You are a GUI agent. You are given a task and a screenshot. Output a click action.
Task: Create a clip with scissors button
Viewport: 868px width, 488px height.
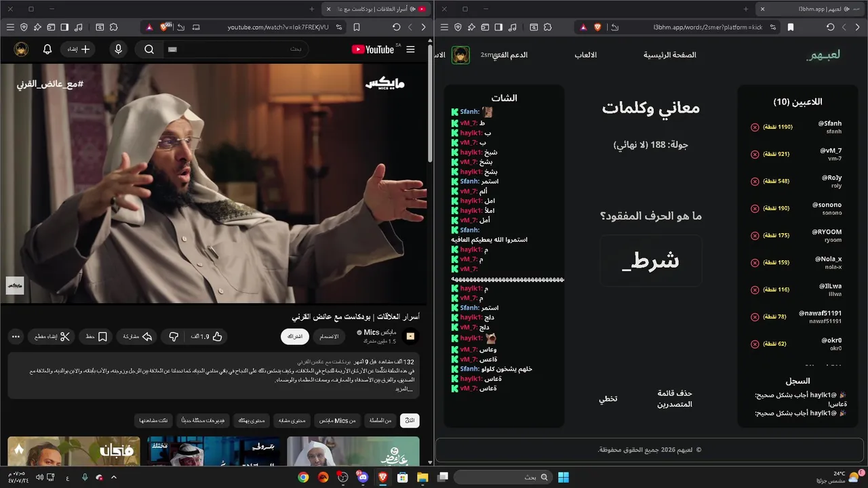(52, 336)
